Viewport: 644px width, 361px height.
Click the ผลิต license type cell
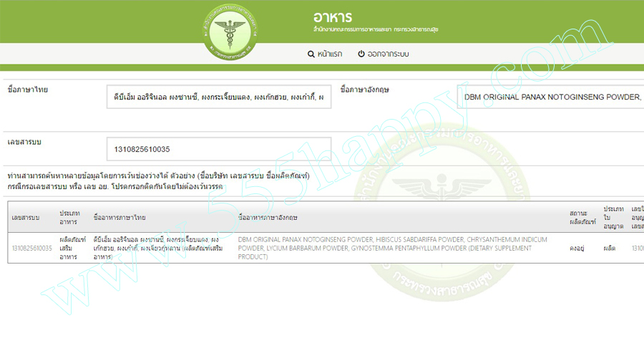[609, 249]
